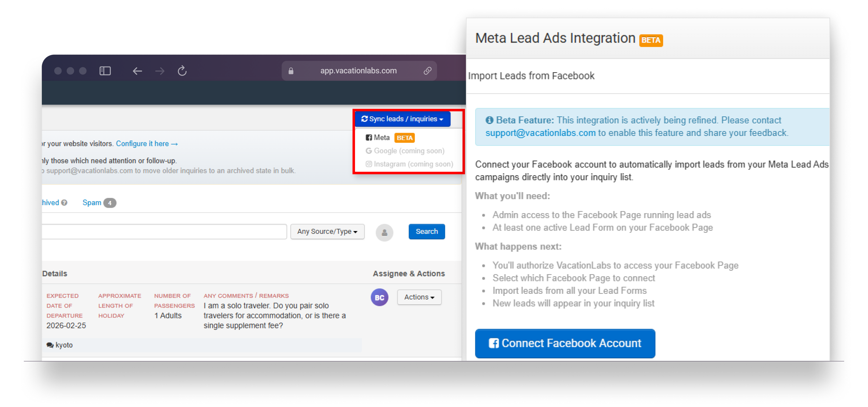
Task: Choose Instagram (coming soon) menu entry
Action: tap(409, 164)
